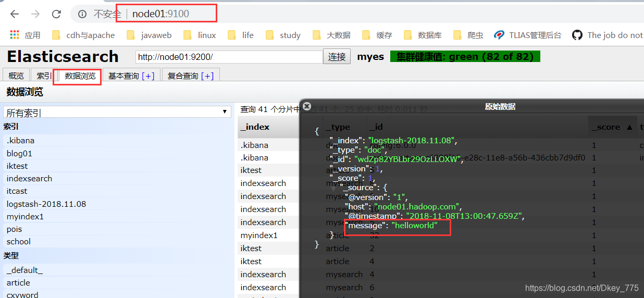This screenshot has width=644, height=298.
Task: Click the green 集群健康值 cluster health indicator
Action: pos(465,56)
